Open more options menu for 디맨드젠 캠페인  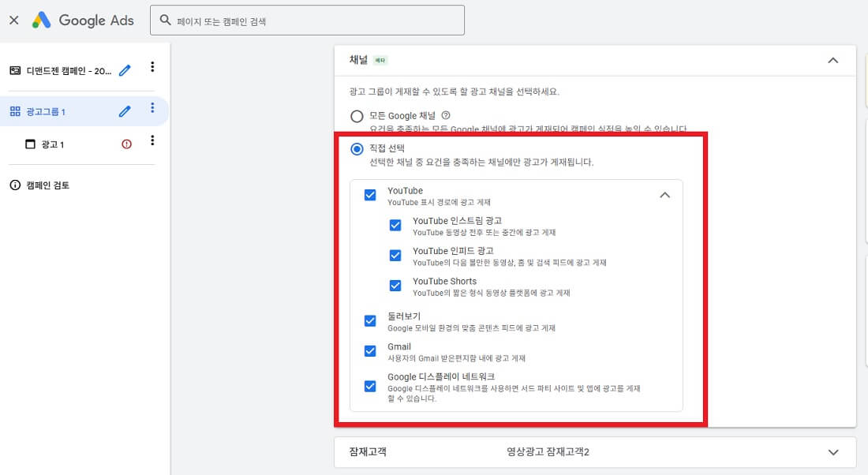(152, 67)
